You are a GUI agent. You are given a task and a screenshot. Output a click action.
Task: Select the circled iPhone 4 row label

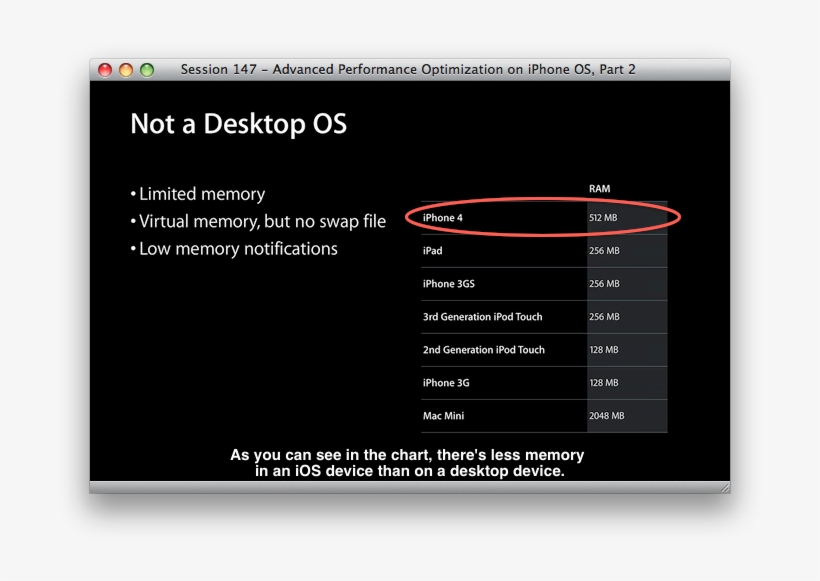click(x=443, y=218)
